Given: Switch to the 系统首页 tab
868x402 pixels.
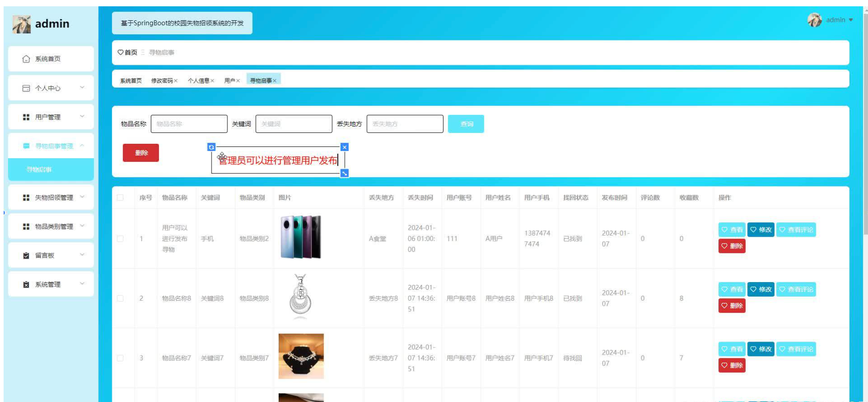Looking at the screenshot, I should tap(131, 81).
